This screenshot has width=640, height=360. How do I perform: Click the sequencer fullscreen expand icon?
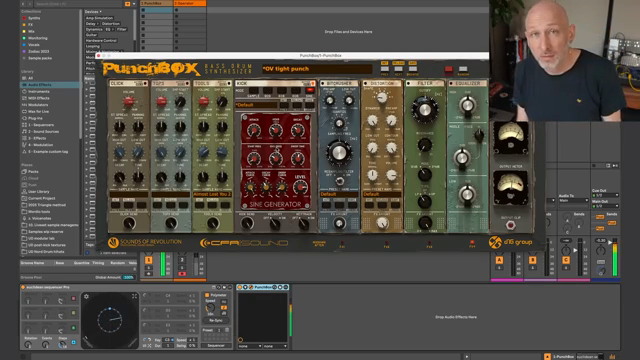pos(134,296)
